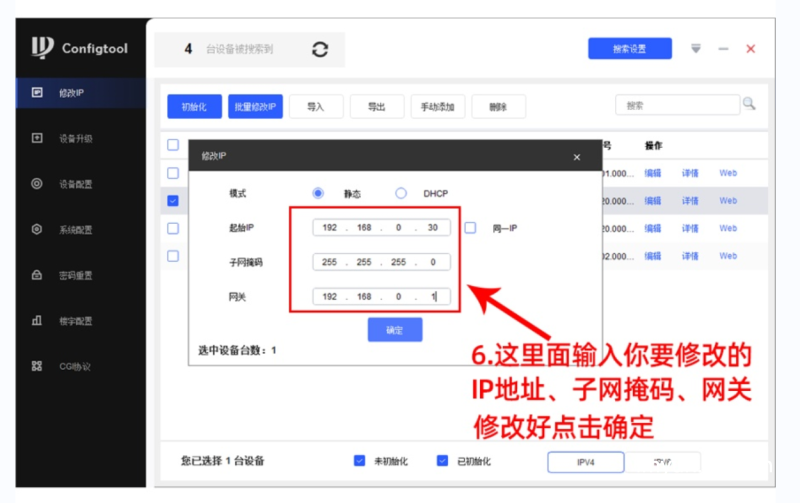
Task: Close the 修改IP dialog
Action: pyautogui.click(x=577, y=157)
